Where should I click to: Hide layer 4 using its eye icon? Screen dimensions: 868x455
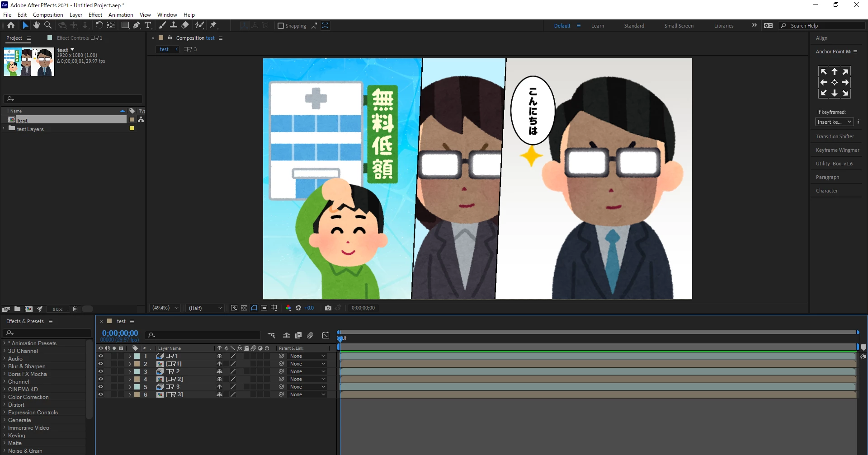pyautogui.click(x=100, y=379)
